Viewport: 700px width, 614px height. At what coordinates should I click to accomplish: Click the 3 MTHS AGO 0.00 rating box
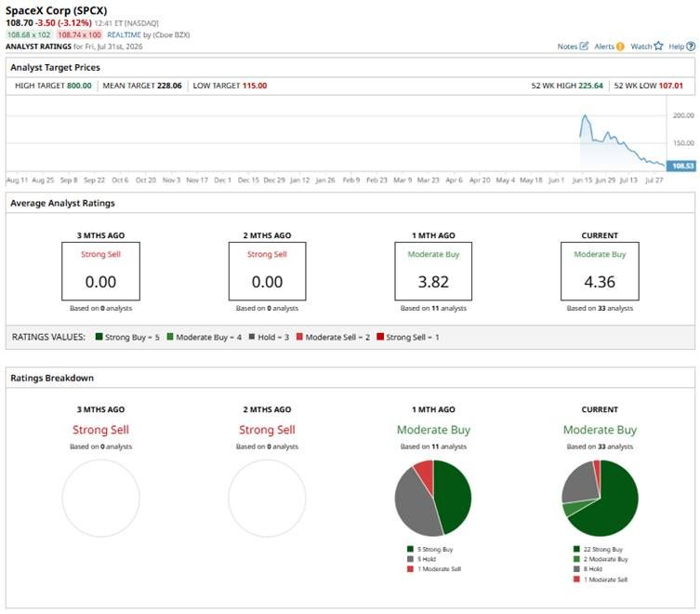(101, 272)
